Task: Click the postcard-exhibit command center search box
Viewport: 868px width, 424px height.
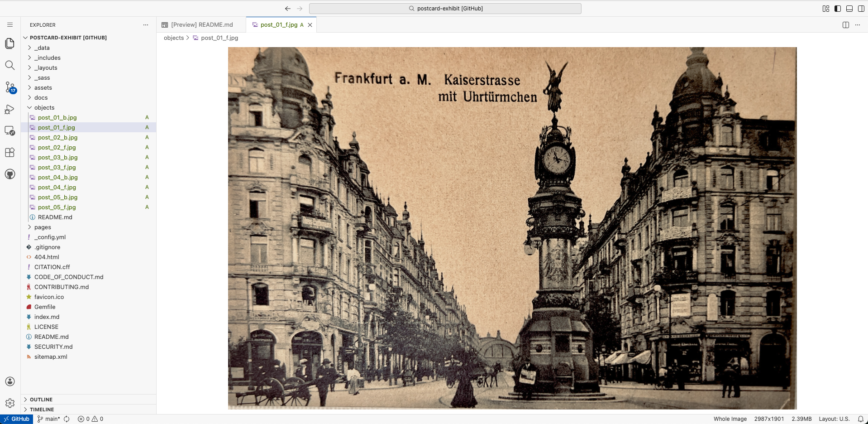Action: [445, 9]
